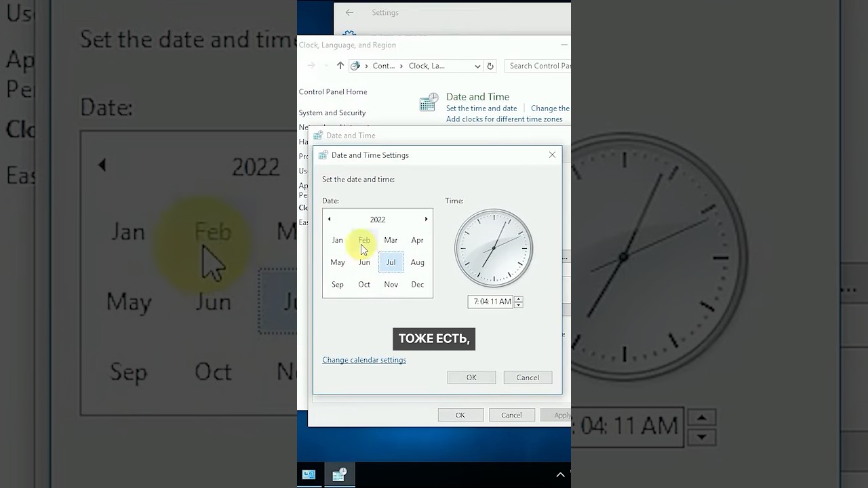Select Jan in the month grid
Viewport: 868px width, 488px height.
coord(337,240)
